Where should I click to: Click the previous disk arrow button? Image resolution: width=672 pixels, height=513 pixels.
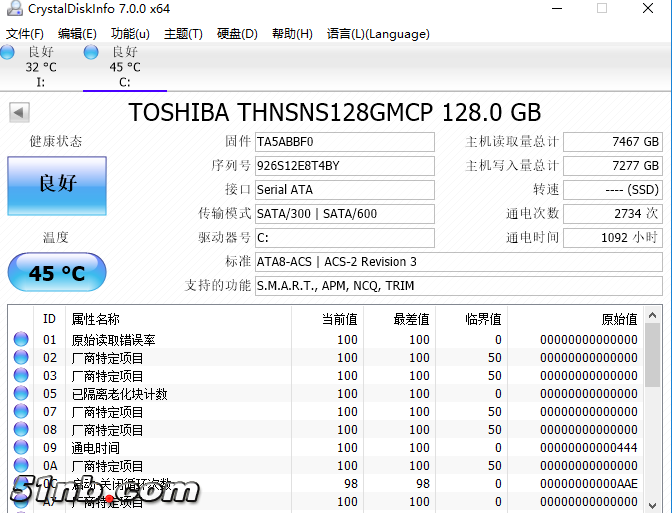[x=19, y=113]
